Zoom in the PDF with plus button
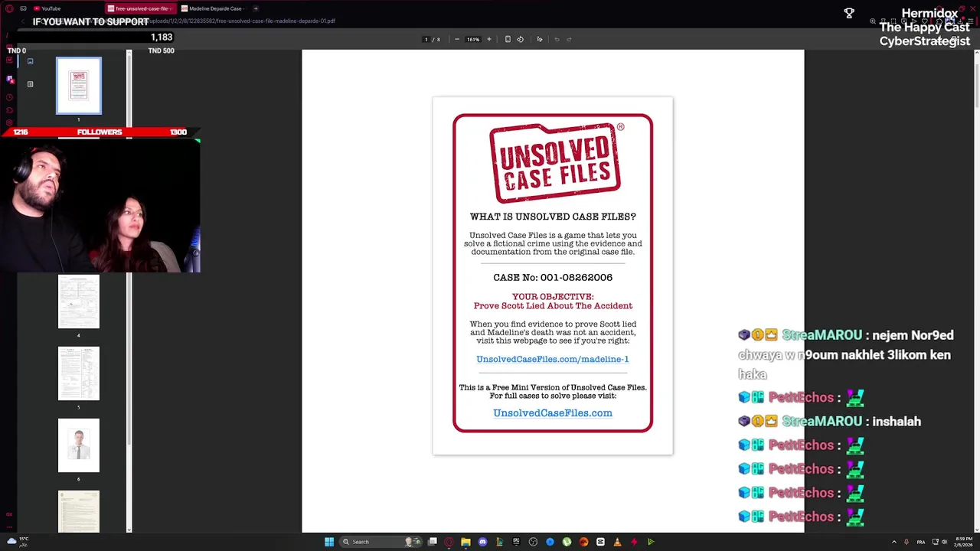 (x=489, y=39)
